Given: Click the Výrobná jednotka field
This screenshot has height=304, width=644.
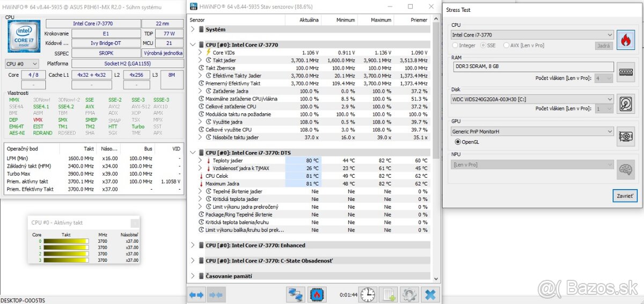Looking at the screenshot, I should pyautogui.click(x=163, y=53).
